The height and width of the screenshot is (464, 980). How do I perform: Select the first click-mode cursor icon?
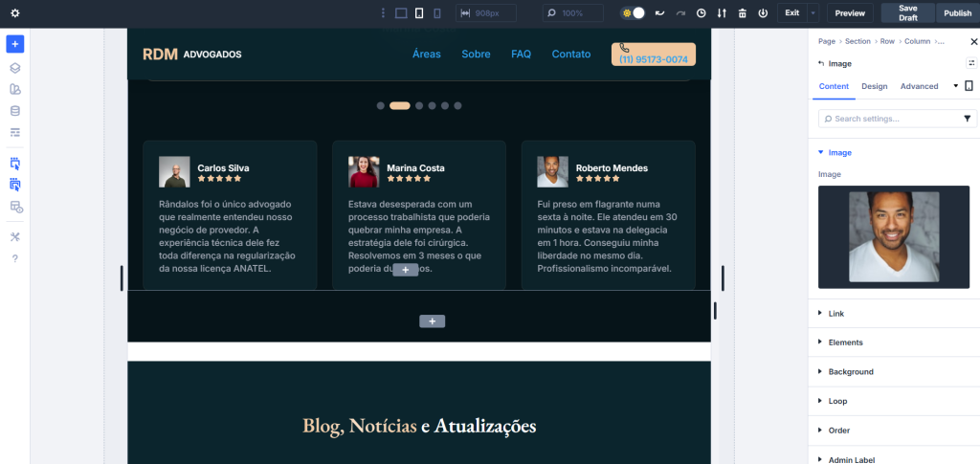click(15, 164)
